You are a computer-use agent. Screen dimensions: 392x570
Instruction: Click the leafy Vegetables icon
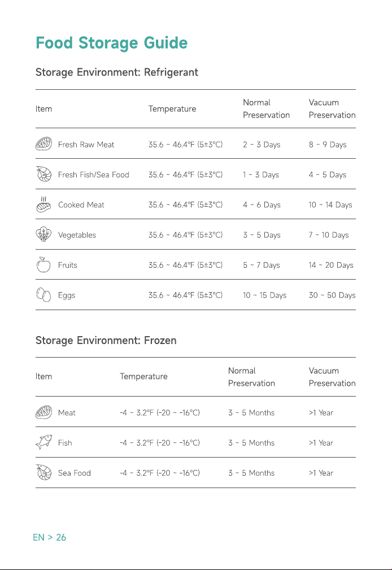coord(43,234)
